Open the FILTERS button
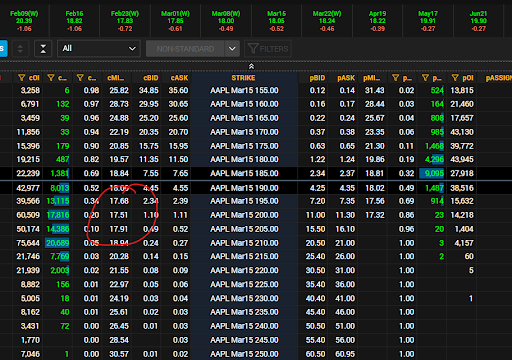Viewport: 512px width, 360px height. [268, 49]
